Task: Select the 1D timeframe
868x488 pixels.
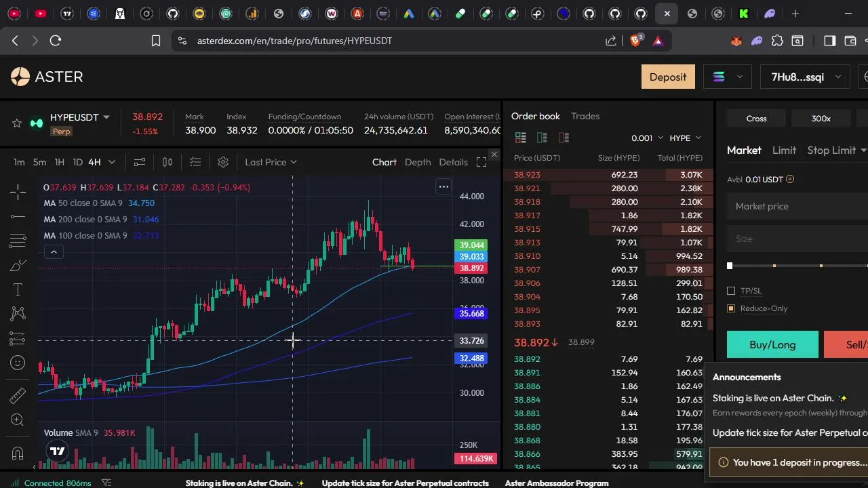Action: [x=77, y=162]
